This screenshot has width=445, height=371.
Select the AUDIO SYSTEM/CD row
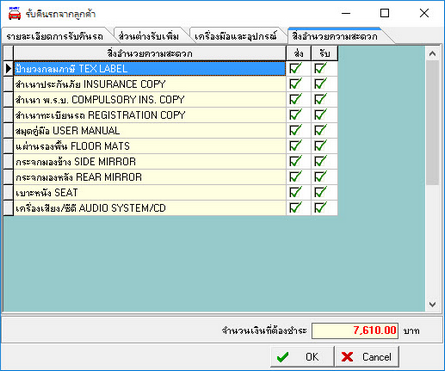[150, 208]
